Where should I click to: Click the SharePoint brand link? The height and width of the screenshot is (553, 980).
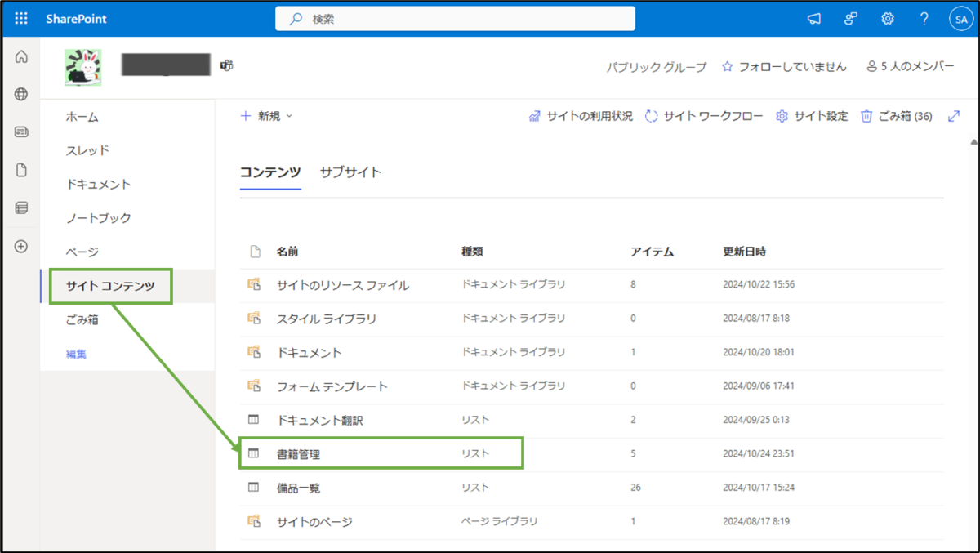pos(76,19)
